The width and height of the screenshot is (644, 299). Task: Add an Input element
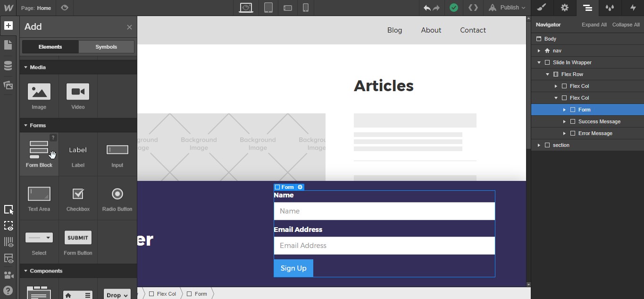117,154
